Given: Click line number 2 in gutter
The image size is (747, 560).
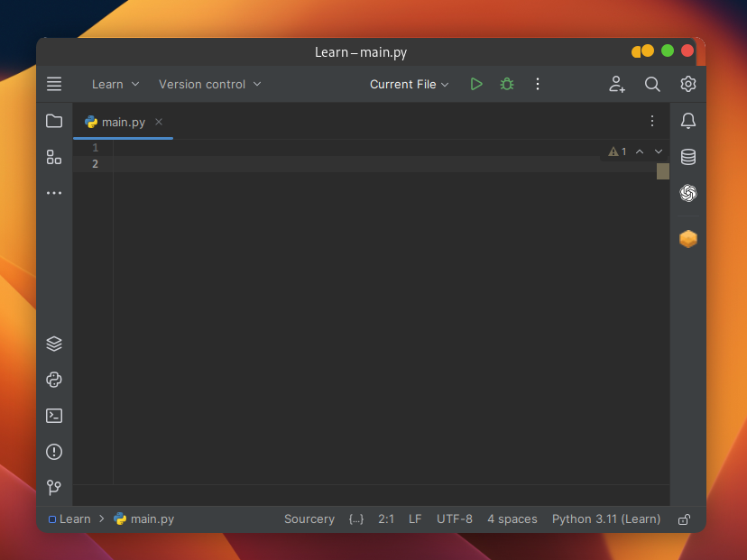Looking at the screenshot, I should [x=96, y=164].
